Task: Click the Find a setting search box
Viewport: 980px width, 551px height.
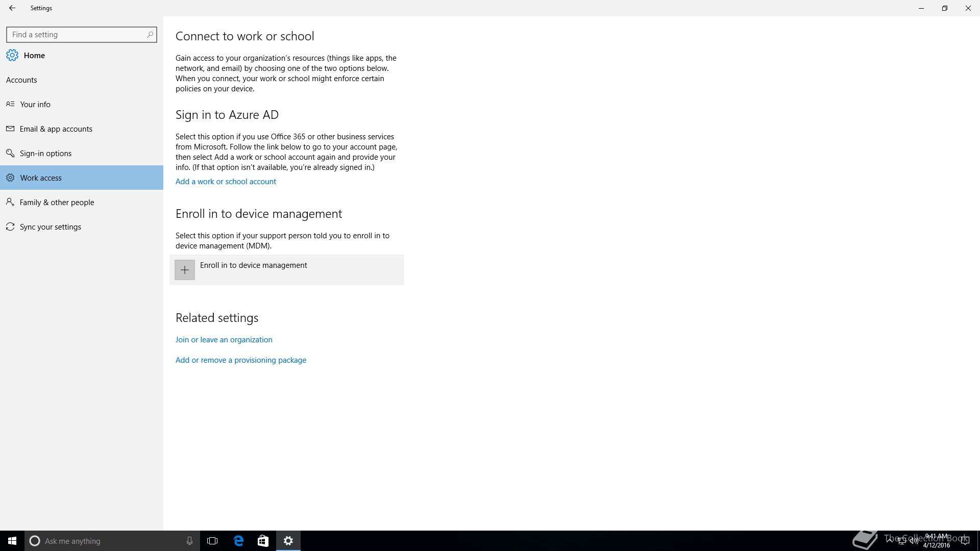Action: coord(77,35)
